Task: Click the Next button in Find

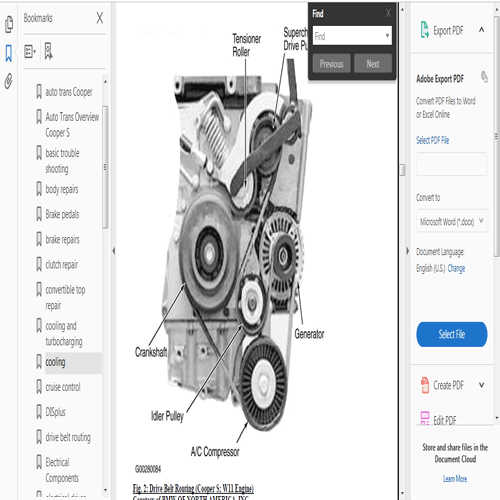Action: point(373,63)
